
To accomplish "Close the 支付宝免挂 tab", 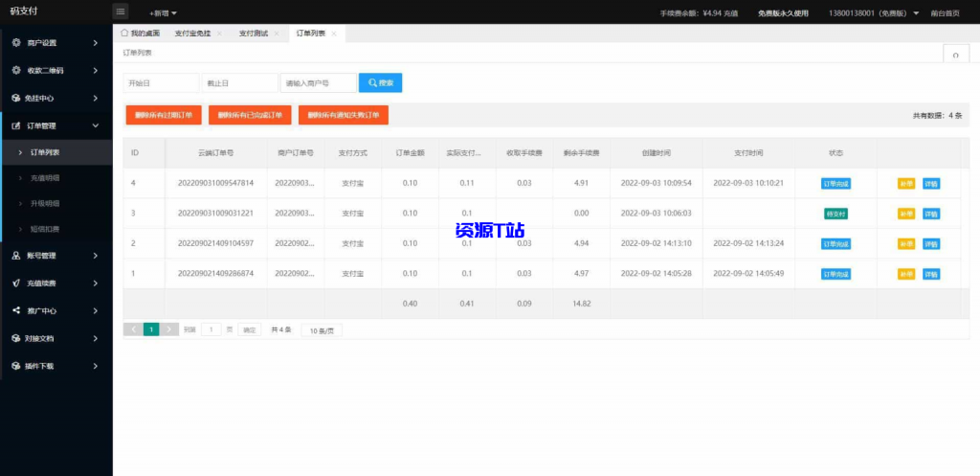I will (x=219, y=34).
